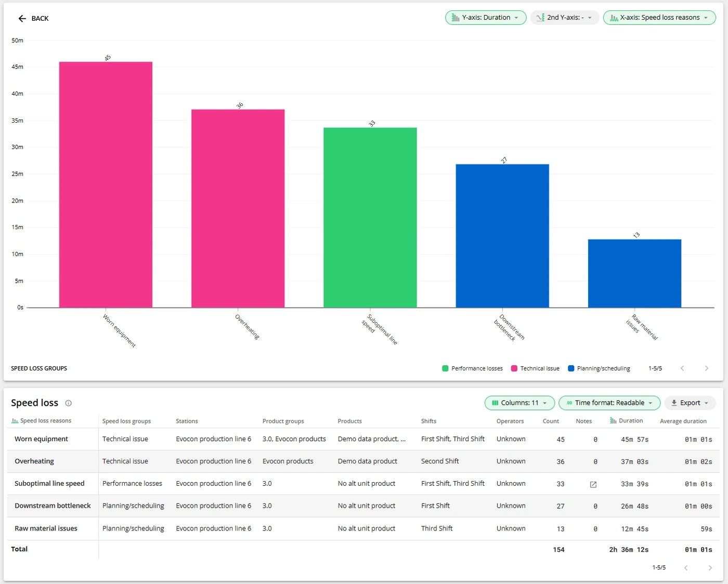Click the Notes column header
This screenshot has height=584, width=728.
pyautogui.click(x=584, y=421)
